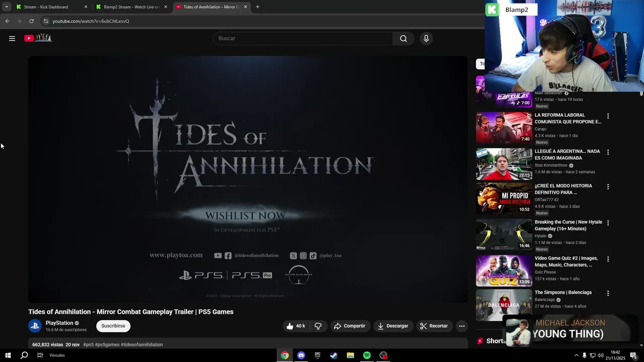Image resolution: width=644 pixels, height=362 pixels.
Task: Open La Reforma Laboral video thumbnail
Action: tap(504, 128)
